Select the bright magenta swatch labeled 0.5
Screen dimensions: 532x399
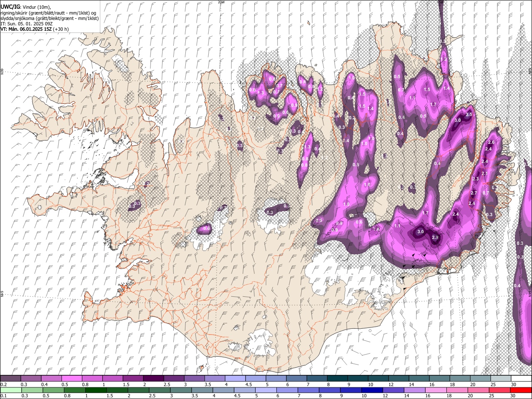[71, 379]
